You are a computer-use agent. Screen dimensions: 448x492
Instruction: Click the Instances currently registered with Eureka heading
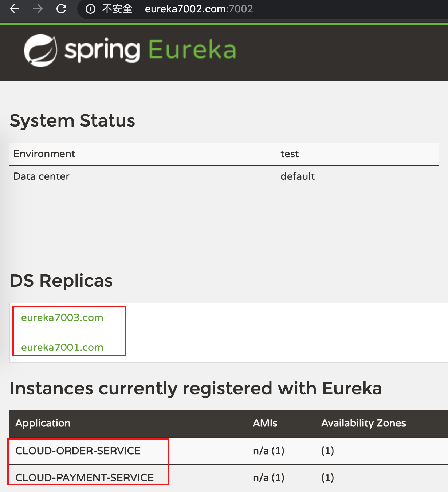click(x=196, y=388)
